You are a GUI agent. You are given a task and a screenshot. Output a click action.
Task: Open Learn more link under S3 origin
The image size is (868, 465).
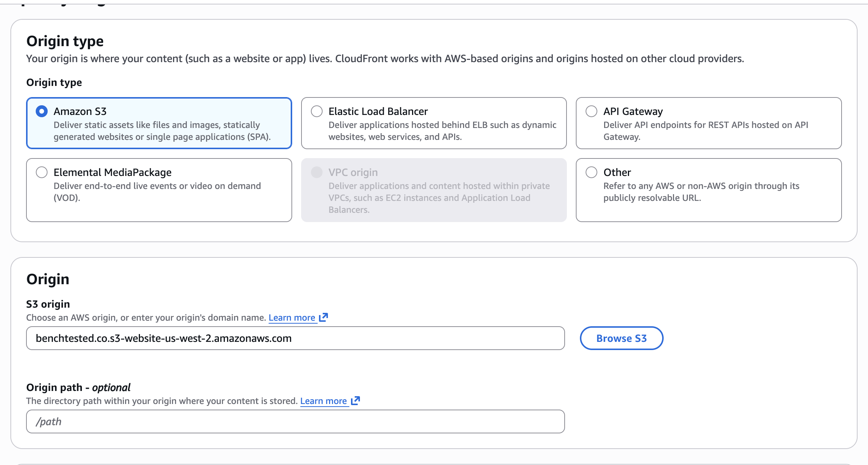pos(292,318)
